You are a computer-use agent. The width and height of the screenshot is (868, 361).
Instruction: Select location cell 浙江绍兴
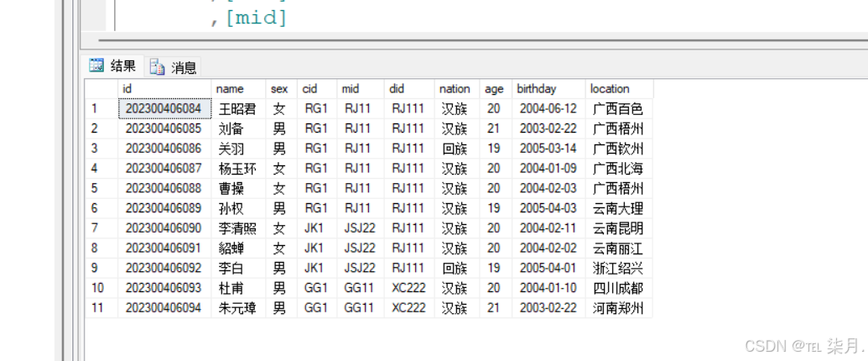(620, 269)
